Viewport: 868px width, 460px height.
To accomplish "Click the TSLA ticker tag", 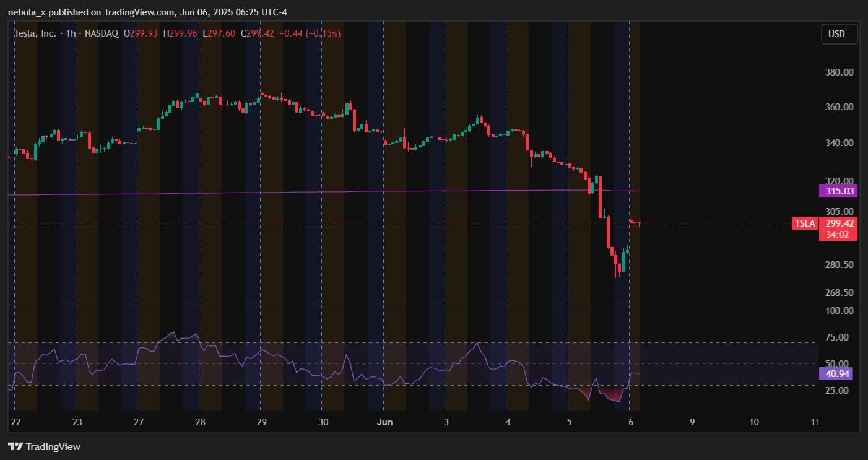I will [805, 223].
